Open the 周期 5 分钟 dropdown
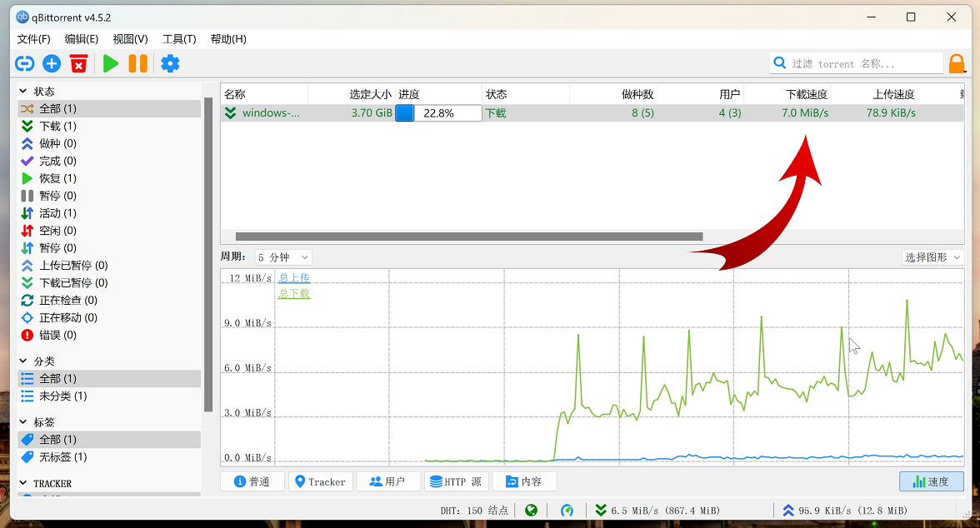Viewport: 980px width, 528px height. (283, 257)
